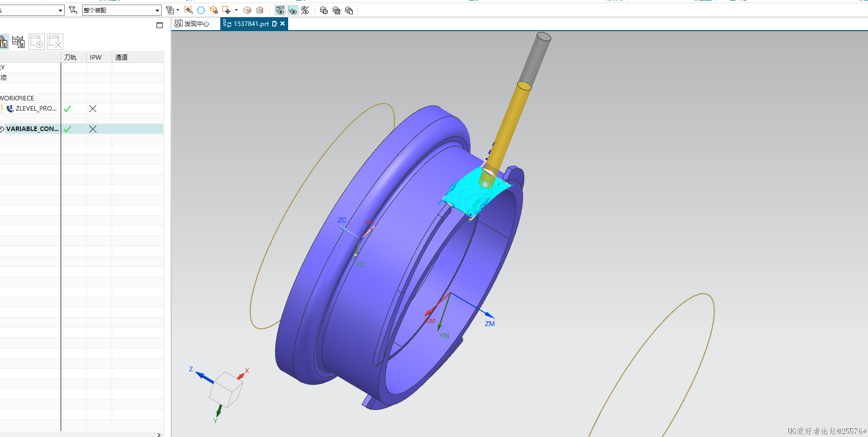Click the ZM axis of the MCS
Screen dimensions: 868x437
pos(472,305)
